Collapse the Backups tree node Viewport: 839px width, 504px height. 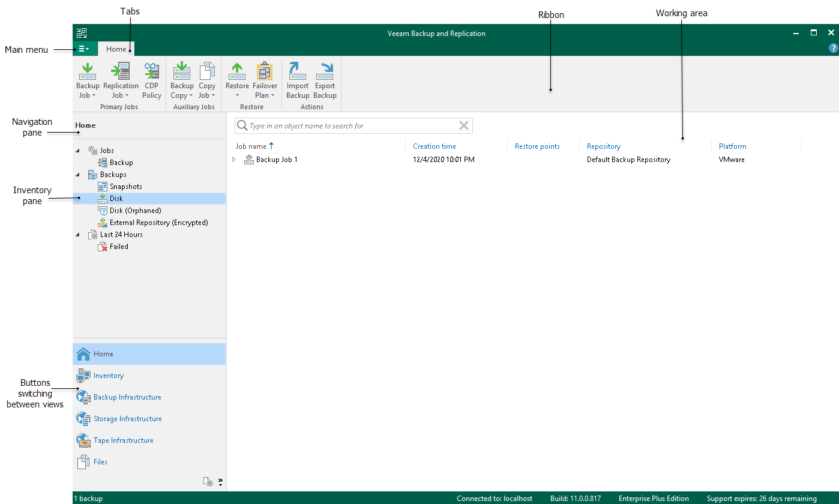(77, 174)
